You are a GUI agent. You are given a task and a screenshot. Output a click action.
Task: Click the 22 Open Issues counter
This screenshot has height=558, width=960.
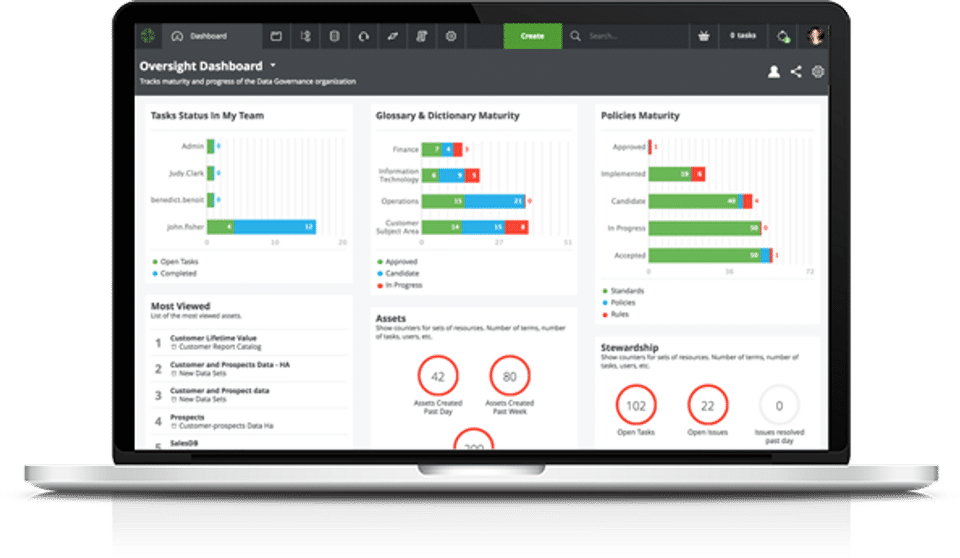coord(708,405)
